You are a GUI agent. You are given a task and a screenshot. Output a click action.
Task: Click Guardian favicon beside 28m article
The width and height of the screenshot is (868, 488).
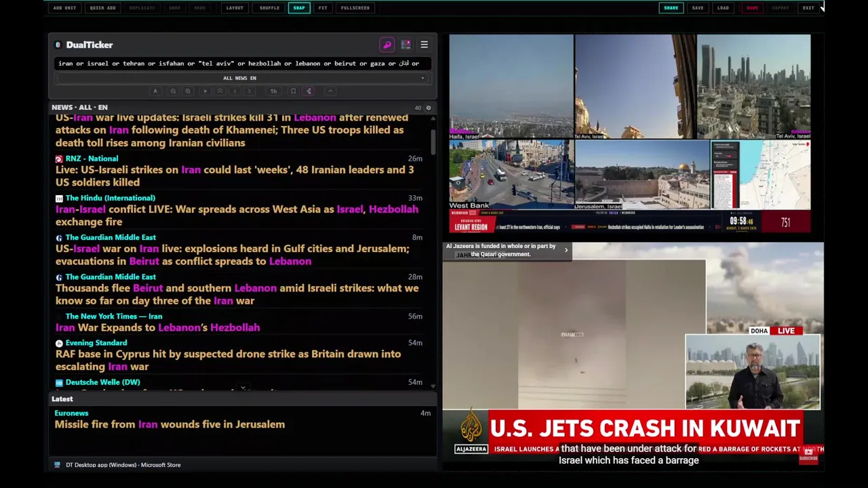59,277
